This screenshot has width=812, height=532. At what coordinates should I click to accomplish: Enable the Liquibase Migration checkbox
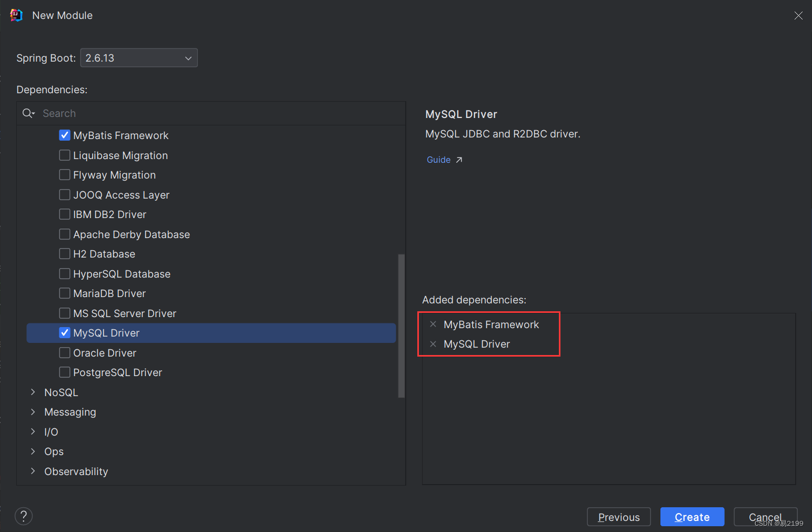pyautogui.click(x=64, y=155)
